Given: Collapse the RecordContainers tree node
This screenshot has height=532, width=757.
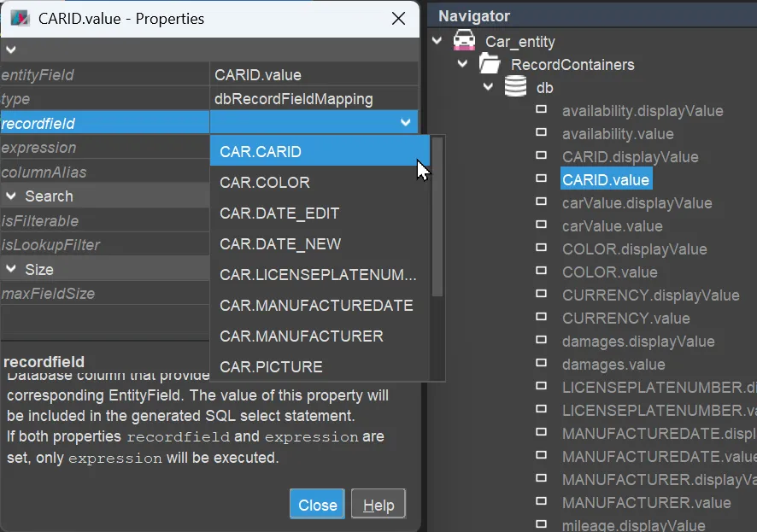Looking at the screenshot, I should tap(462, 64).
